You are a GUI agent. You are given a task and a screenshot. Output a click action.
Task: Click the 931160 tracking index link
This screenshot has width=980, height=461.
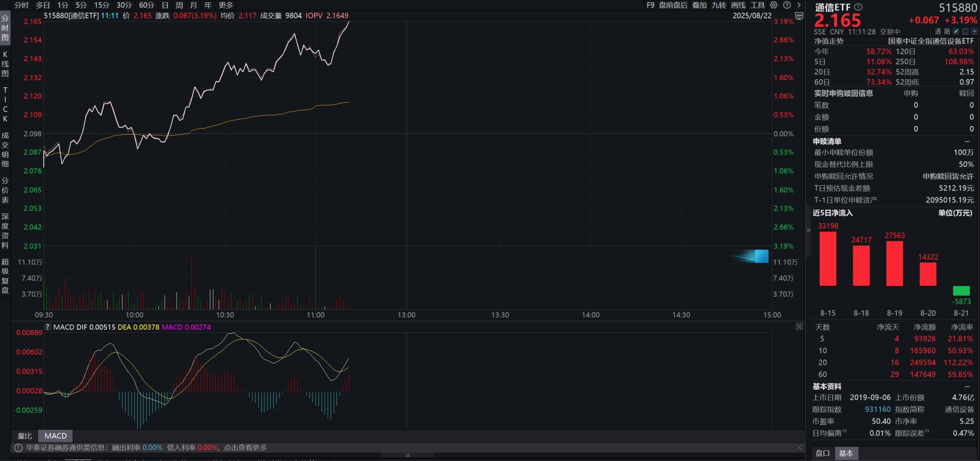coord(877,409)
